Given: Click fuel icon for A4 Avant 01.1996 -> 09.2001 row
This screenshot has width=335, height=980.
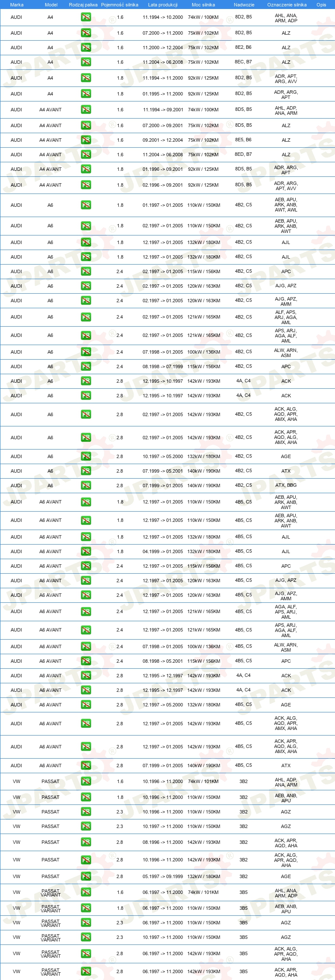Looking at the screenshot, I should [x=86, y=169].
